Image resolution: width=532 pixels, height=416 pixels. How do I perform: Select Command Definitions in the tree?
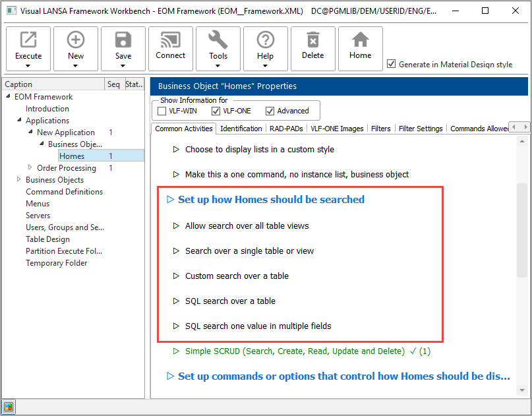64,192
